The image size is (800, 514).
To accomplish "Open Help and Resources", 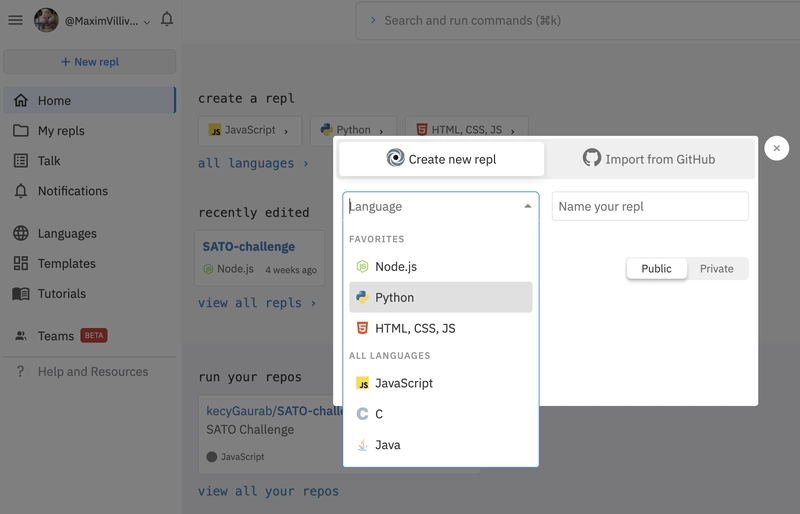I will tap(89, 372).
